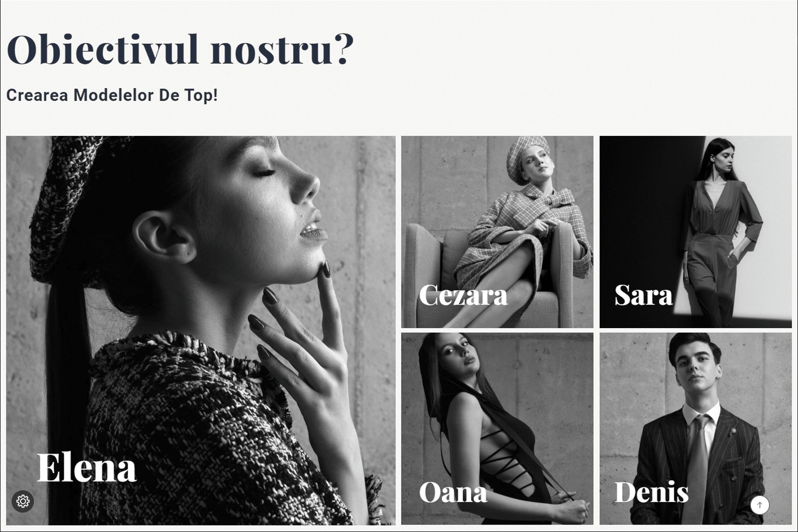Click the Elena name caption

[87, 467]
